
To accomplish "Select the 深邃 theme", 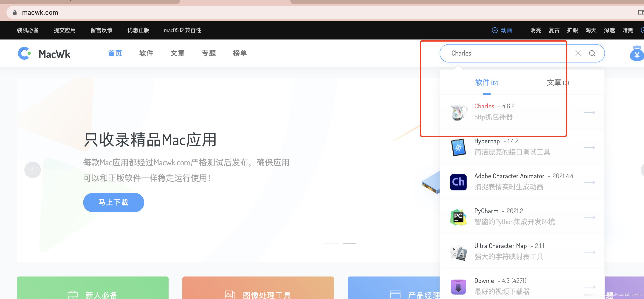I will (x=609, y=30).
